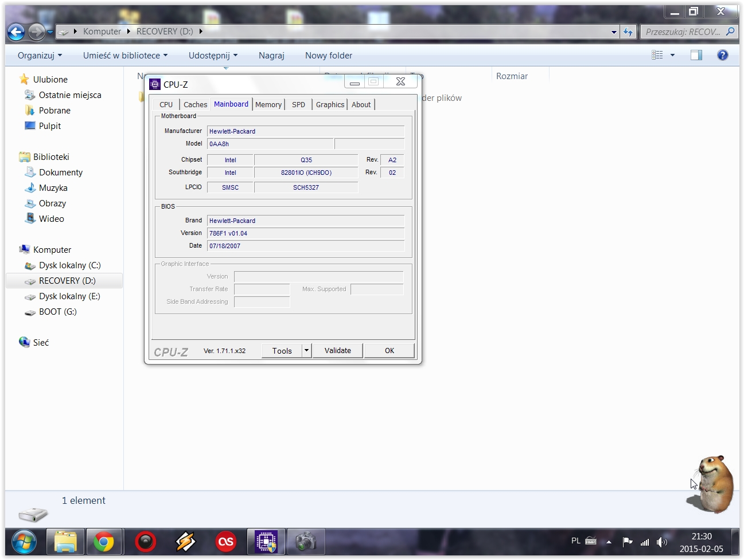
Task: Select Sieć in the navigation pane
Action: click(x=41, y=343)
